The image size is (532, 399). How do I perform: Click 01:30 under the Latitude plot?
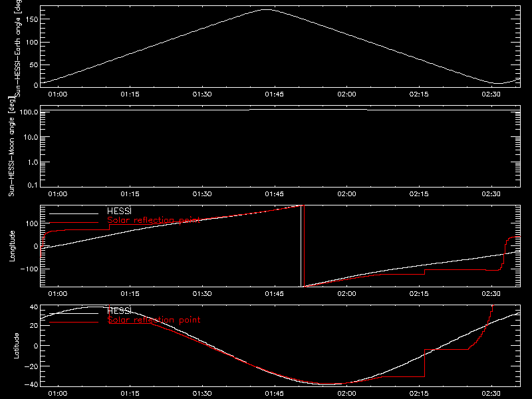tap(202, 394)
